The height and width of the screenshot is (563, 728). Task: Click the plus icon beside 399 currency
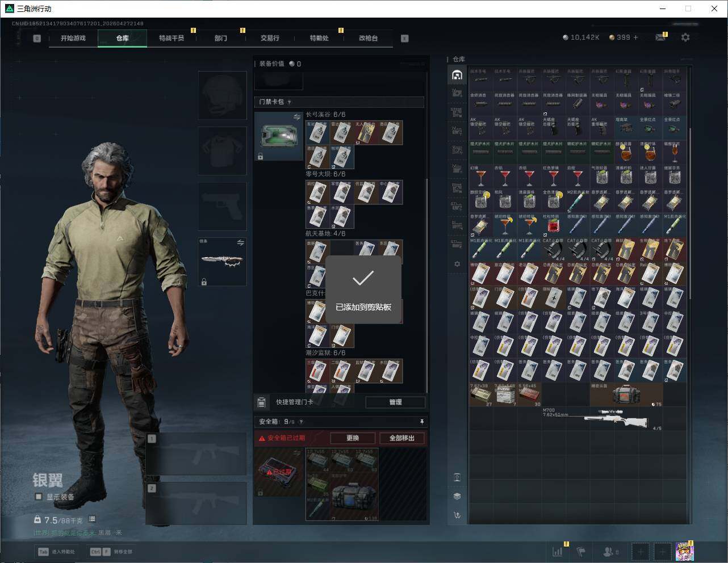(635, 37)
